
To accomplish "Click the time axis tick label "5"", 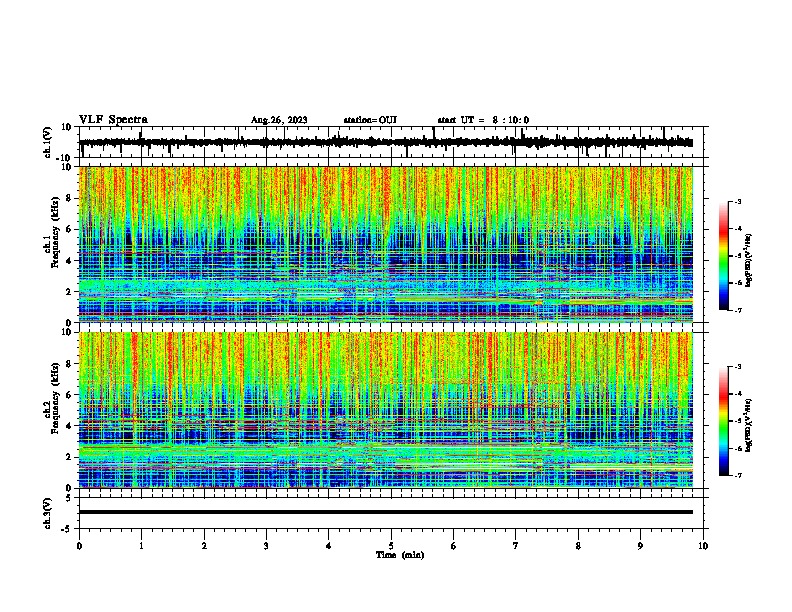I will pyautogui.click(x=391, y=546).
